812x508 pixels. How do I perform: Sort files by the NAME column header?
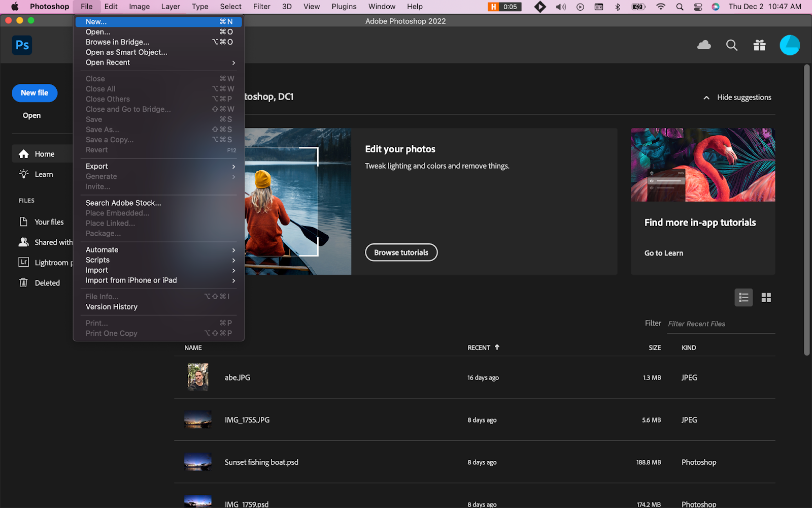pyautogui.click(x=193, y=347)
